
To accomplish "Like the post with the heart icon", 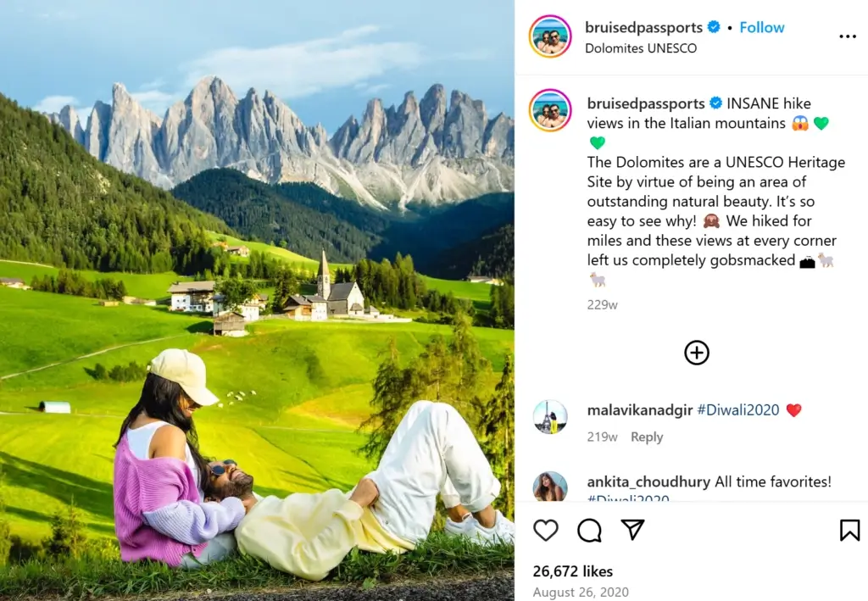I will click(x=545, y=530).
